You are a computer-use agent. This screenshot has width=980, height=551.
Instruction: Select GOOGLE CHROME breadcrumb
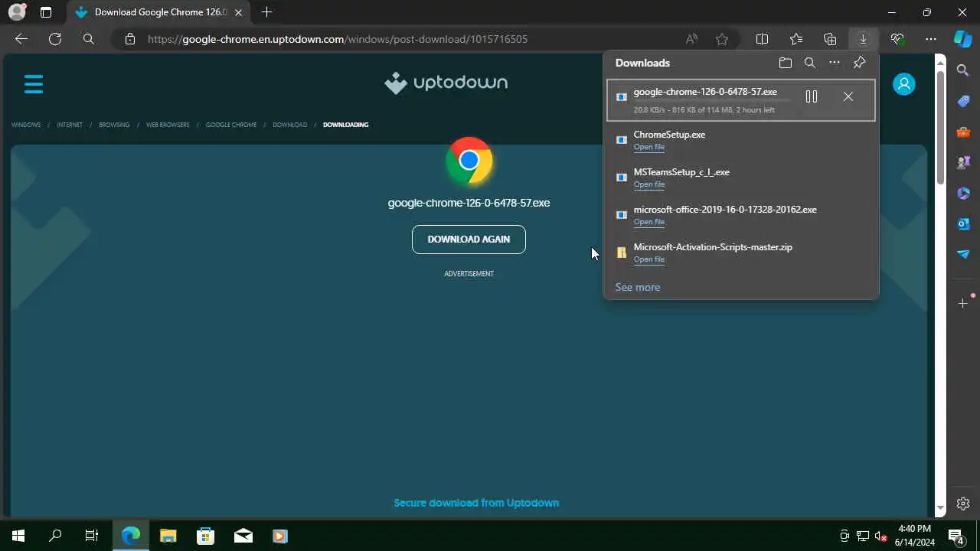(231, 125)
